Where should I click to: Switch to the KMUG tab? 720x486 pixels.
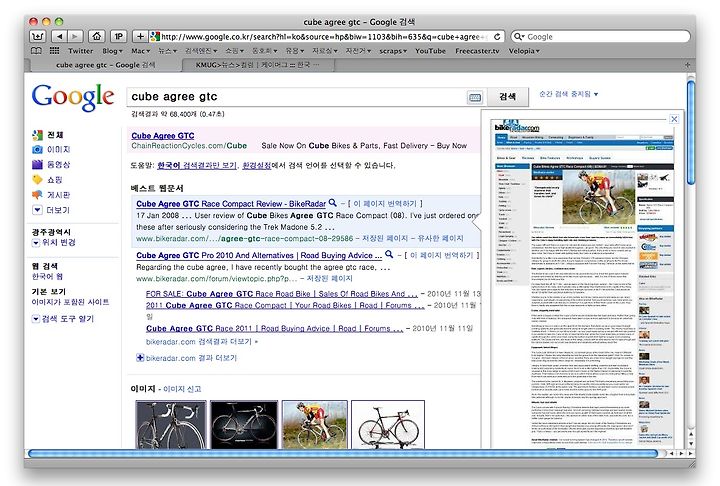[x=258, y=65]
